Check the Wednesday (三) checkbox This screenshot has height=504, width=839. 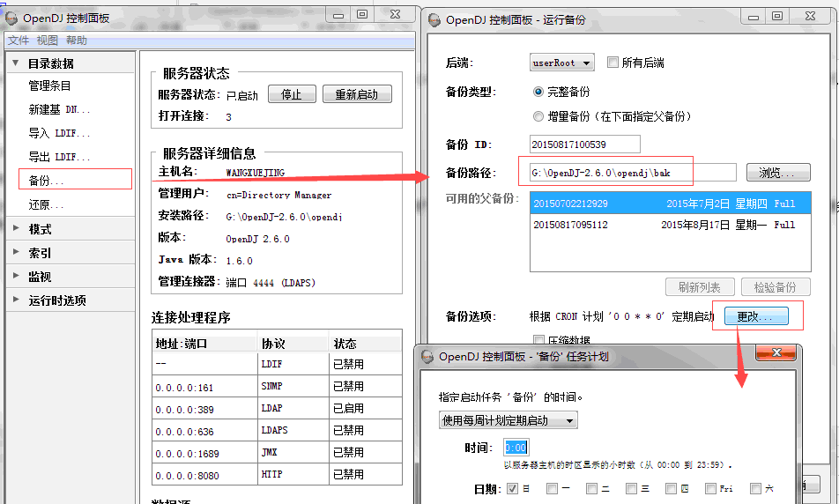coord(631,488)
